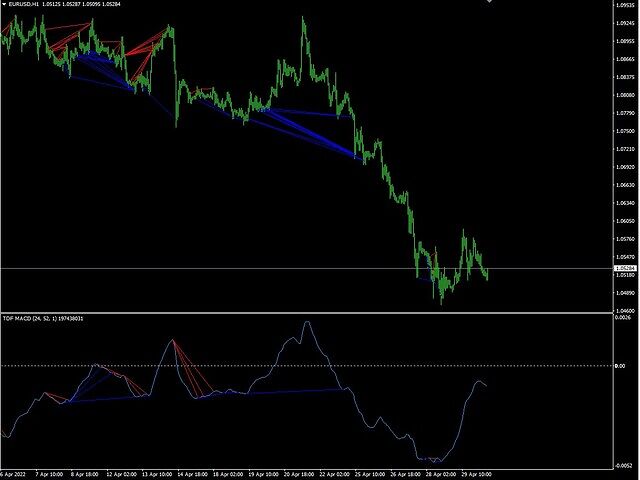Click the current price tag 1.05284

625,268
